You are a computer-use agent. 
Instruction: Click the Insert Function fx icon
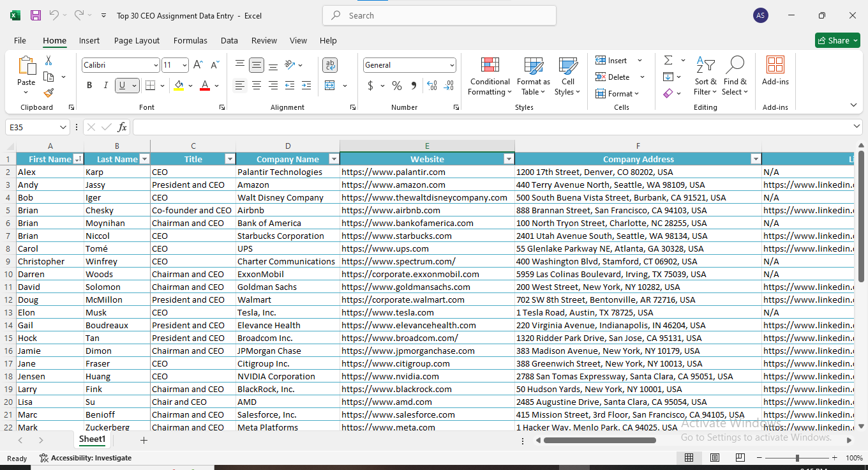tap(122, 127)
